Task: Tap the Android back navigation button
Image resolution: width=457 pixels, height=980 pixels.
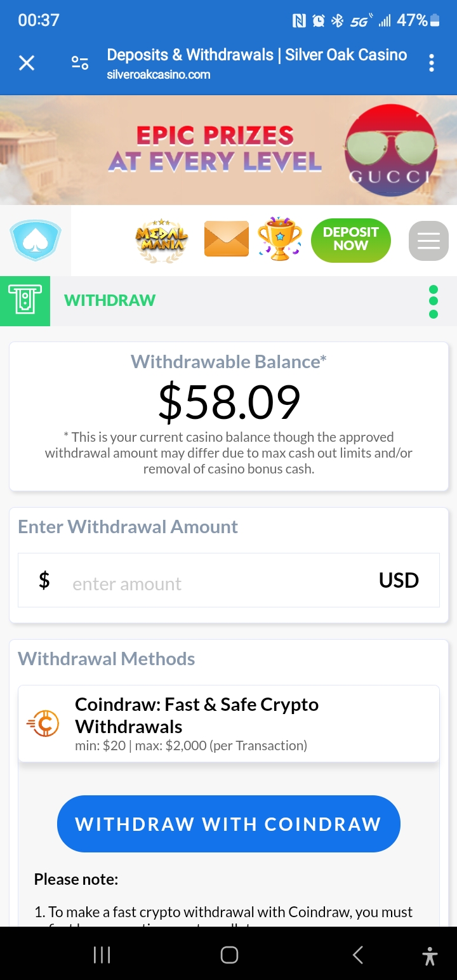Action: tap(358, 955)
